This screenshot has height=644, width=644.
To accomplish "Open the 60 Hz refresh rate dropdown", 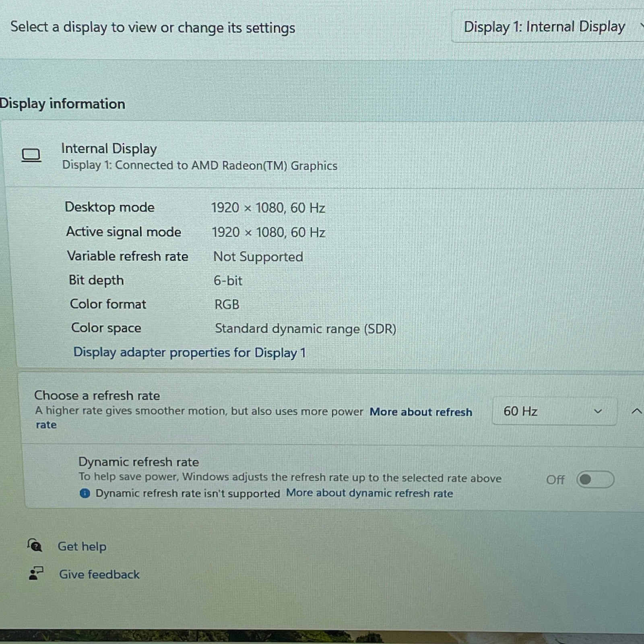I will [554, 411].
